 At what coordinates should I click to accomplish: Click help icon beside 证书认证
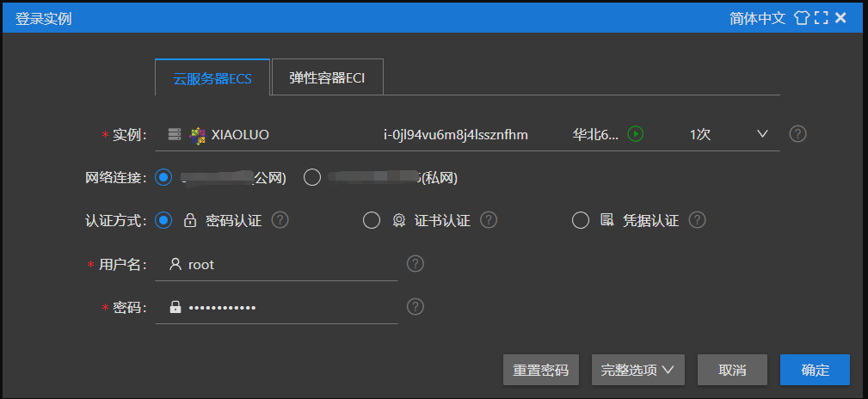point(489,220)
